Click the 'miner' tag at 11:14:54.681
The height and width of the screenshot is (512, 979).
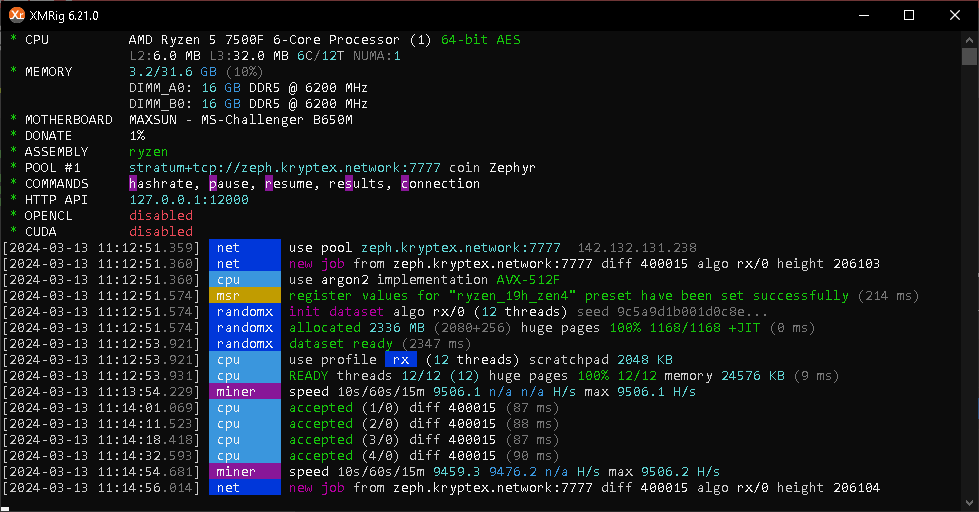[x=245, y=471]
